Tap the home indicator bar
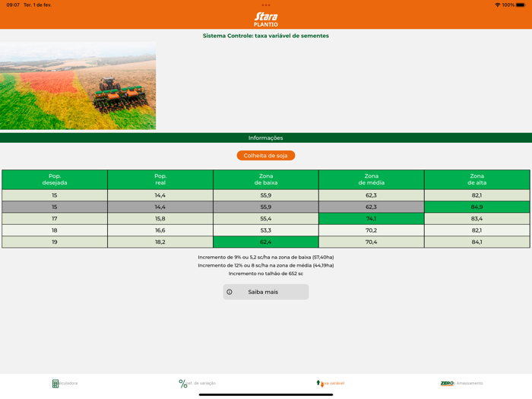Image resolution: width=532 pixels, height=399 pixels. (x=266, y=394)
